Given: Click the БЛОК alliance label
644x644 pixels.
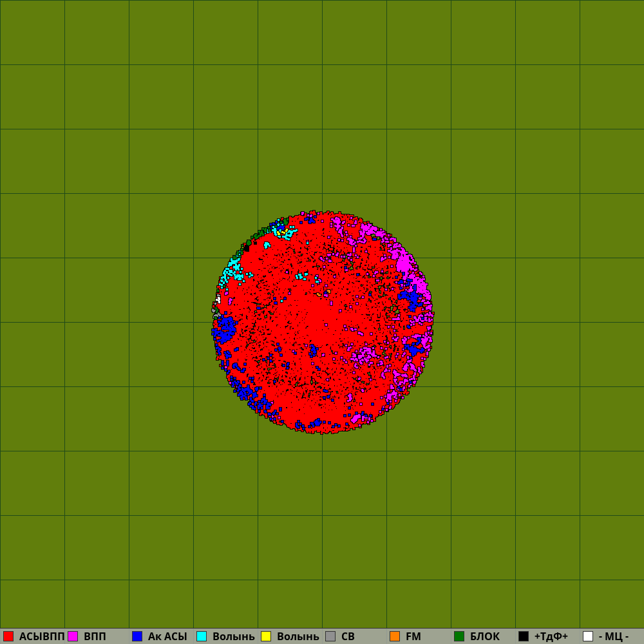Looking at the screenshot, I should tap(485, 637).
